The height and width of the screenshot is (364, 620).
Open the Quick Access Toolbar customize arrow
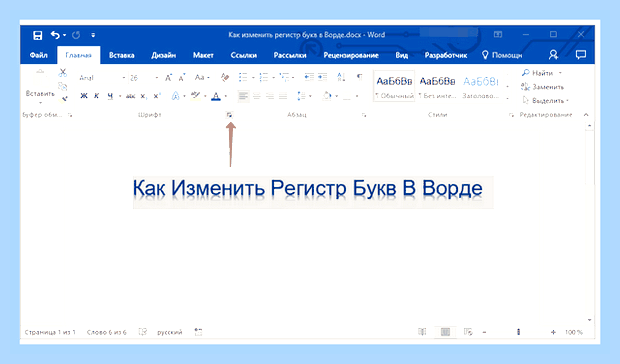click(x=93, y=35)
